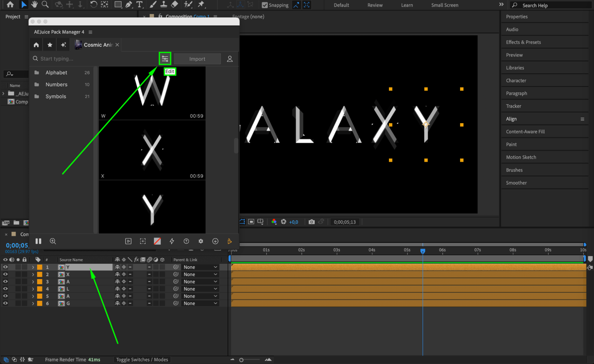Open AEJuice favorites star tab
The image size is (594, 364).
50,45
